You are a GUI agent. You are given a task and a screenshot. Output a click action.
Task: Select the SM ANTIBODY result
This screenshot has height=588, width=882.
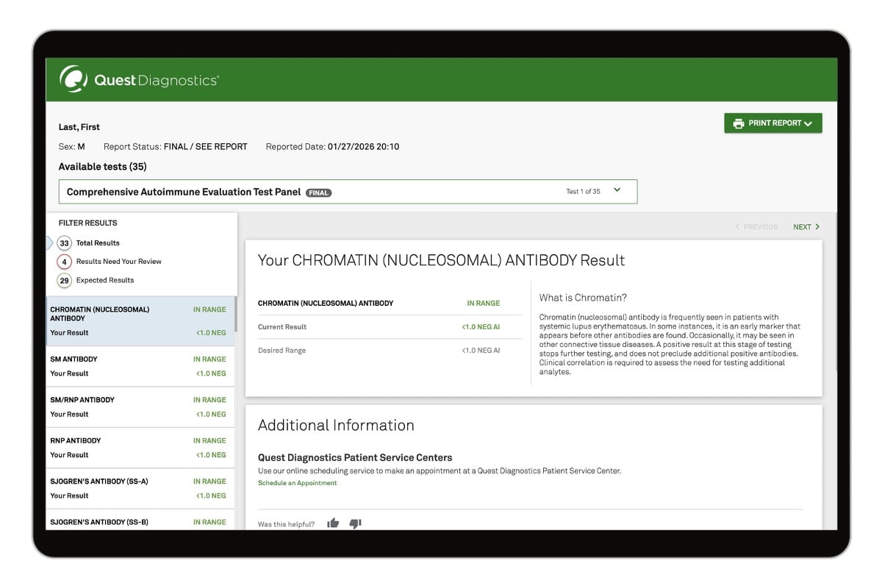[x=140, y=365]
